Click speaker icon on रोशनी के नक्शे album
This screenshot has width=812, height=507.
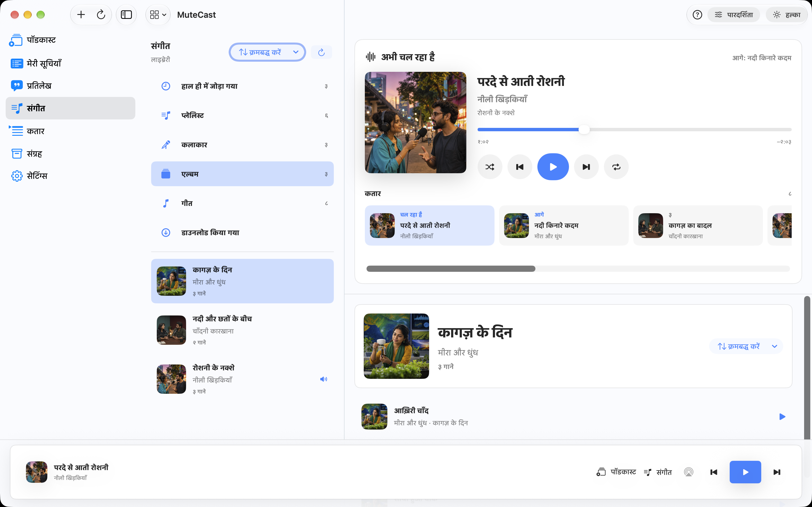[323, 379]
